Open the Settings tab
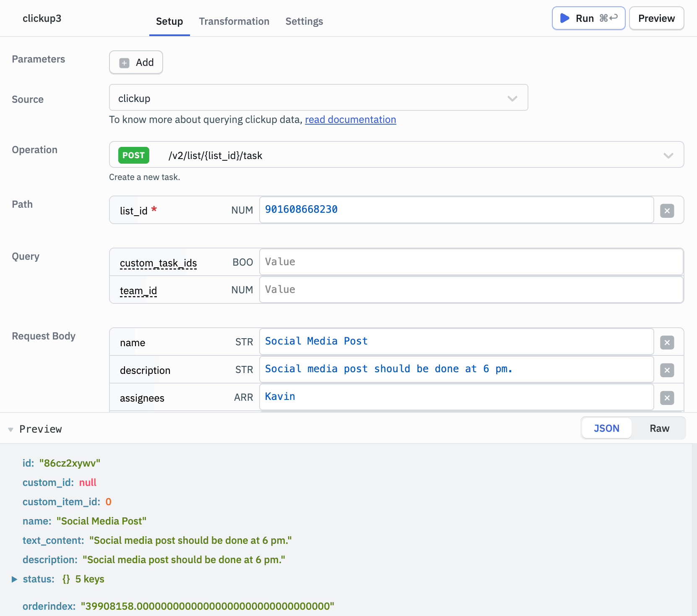The width and height of the screenshot is (697, 616). [x=304, y=21]
